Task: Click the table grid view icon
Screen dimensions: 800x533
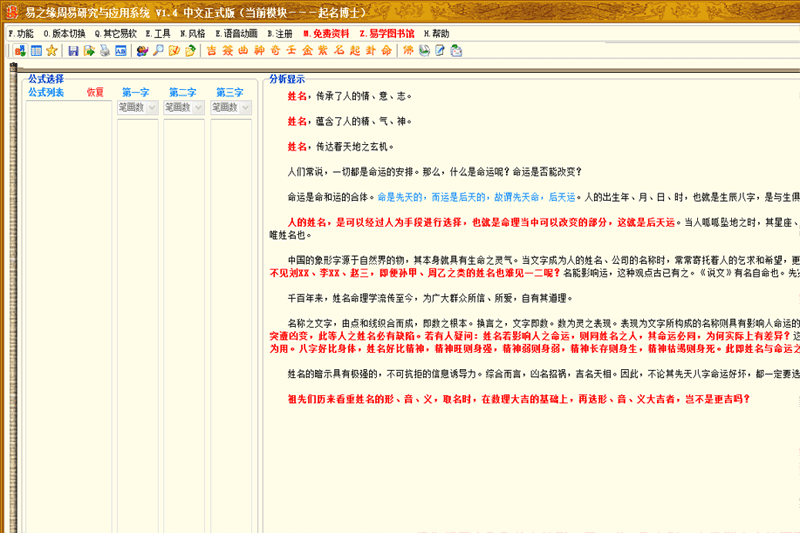Action: tap(36, 50)
